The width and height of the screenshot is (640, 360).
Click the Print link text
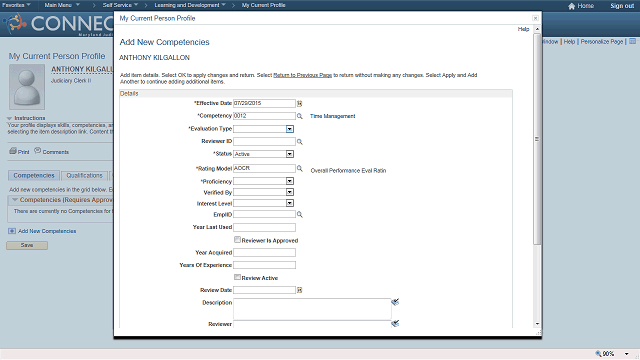23,152
